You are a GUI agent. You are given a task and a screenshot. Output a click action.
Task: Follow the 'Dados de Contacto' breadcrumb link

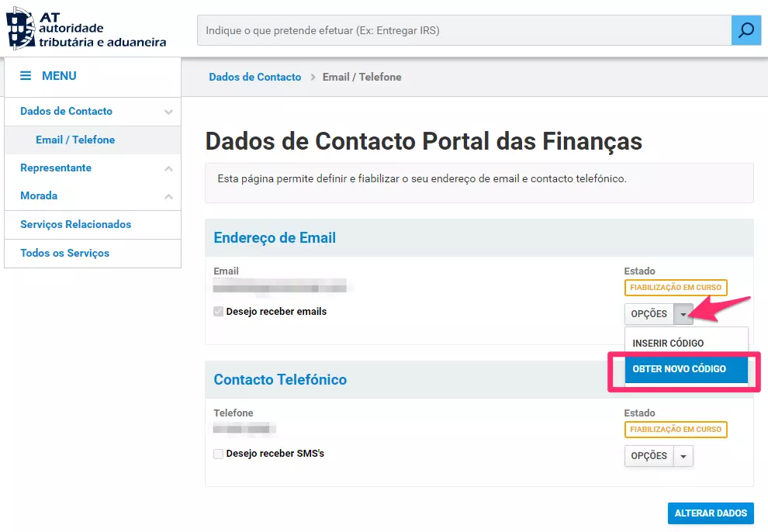[x=255, y=77]
